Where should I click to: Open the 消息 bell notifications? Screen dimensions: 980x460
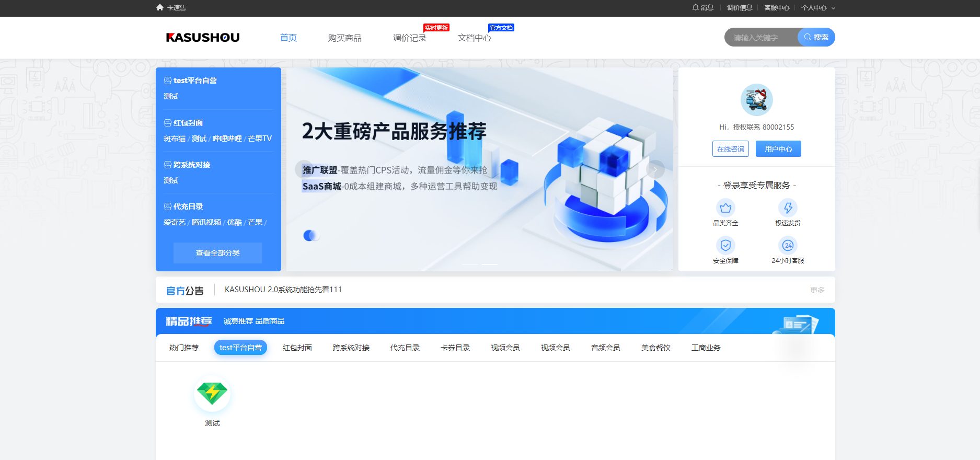coord(702,7)
